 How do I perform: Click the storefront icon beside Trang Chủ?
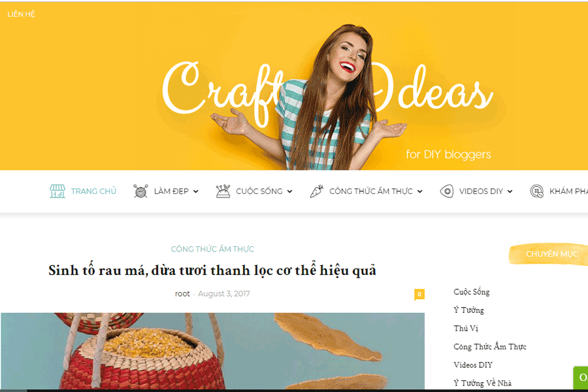point(57,191)
